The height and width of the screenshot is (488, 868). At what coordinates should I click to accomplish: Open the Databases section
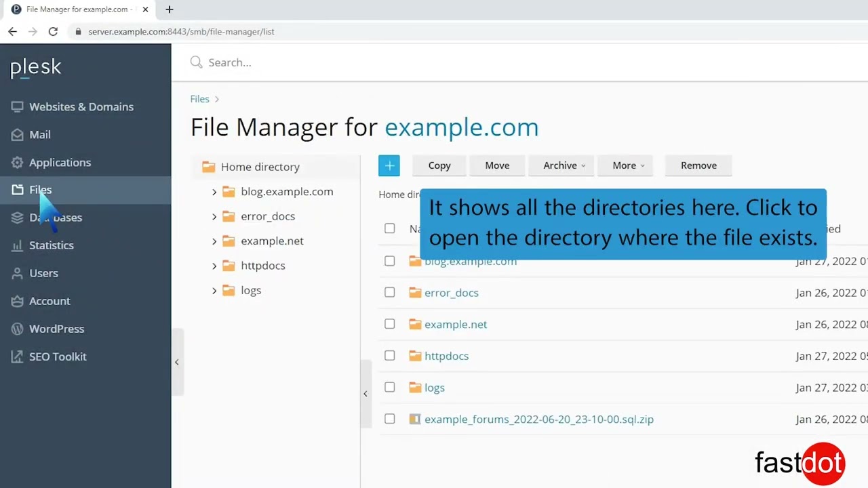(x=56, y=218)
